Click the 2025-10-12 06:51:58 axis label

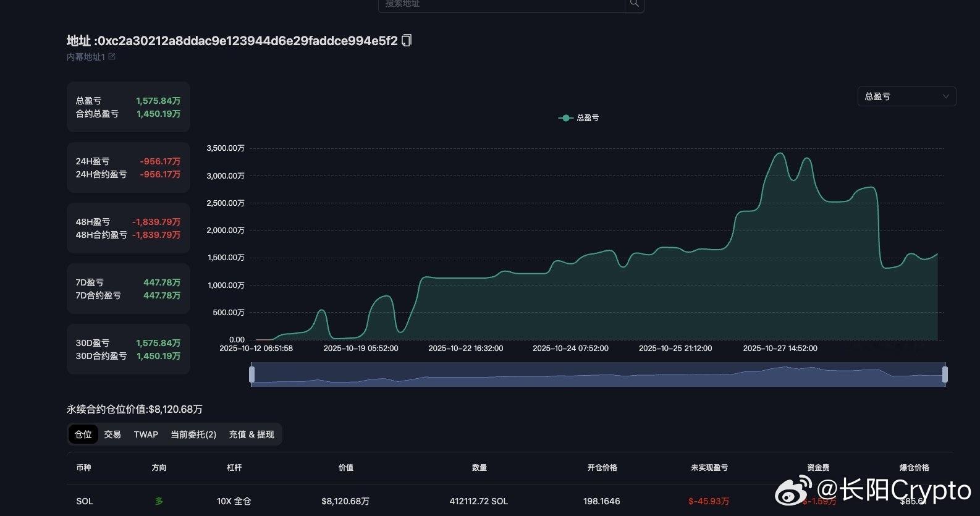[x=256, y=348]
